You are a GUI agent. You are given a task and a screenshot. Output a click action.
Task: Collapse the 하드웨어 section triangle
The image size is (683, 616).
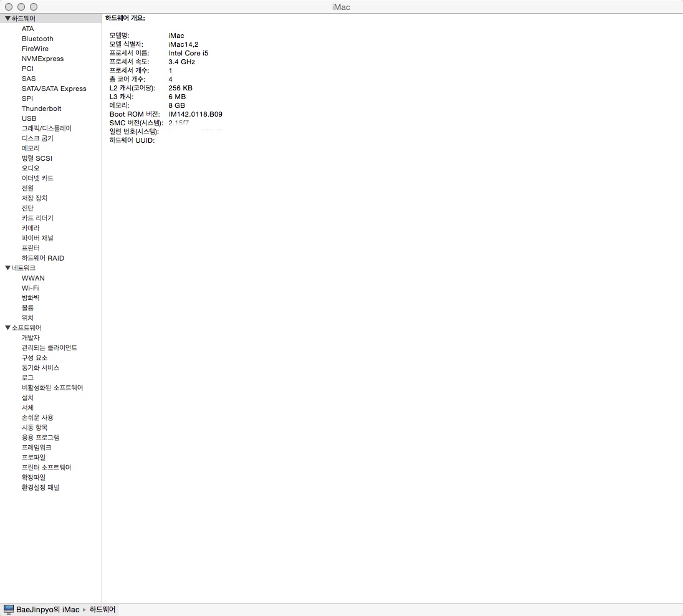click(x=7, y=19)
